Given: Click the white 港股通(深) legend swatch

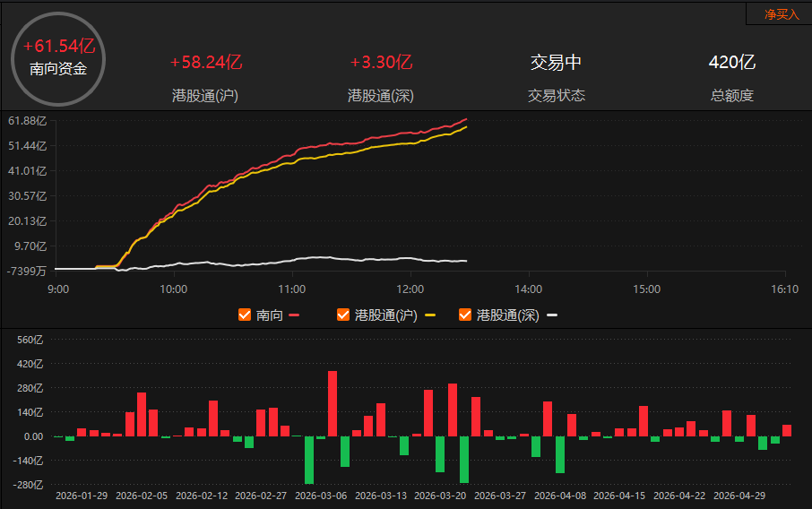Looking at the screenshot, I should click(552, 315).
